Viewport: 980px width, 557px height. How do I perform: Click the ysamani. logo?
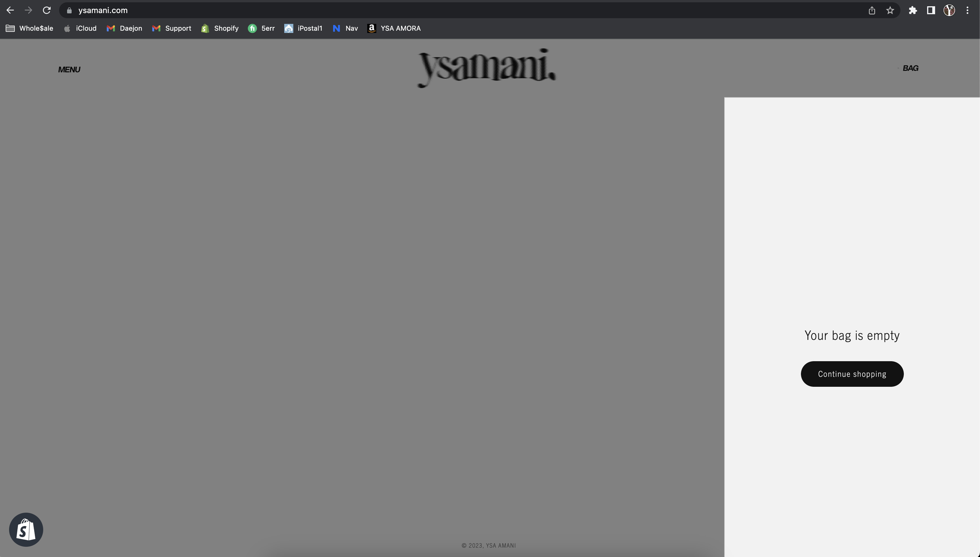[487, 68]
